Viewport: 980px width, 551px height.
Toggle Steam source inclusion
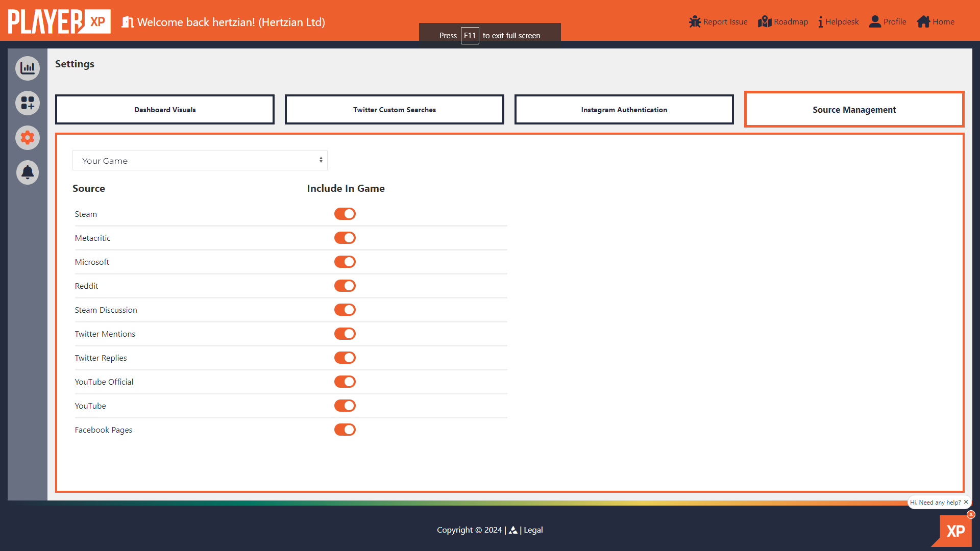point(345,214)
